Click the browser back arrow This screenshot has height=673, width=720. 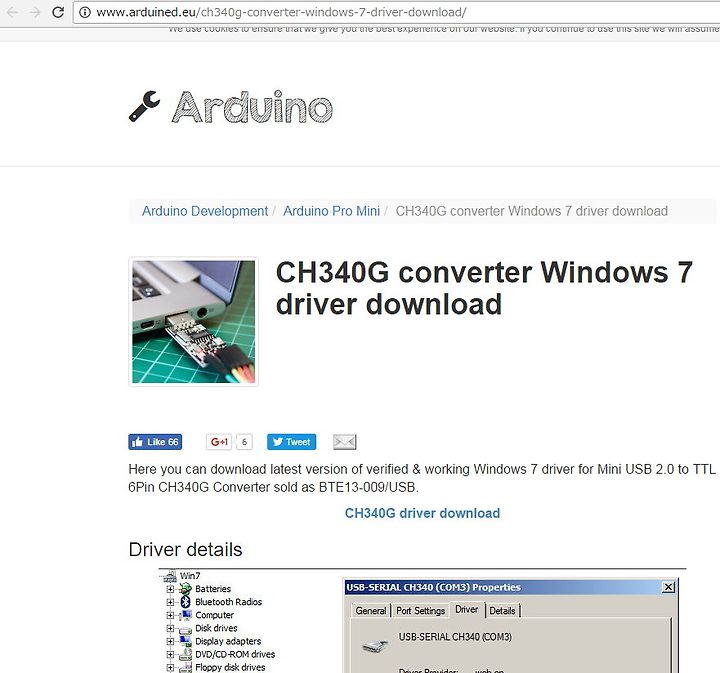coord(12,12)
